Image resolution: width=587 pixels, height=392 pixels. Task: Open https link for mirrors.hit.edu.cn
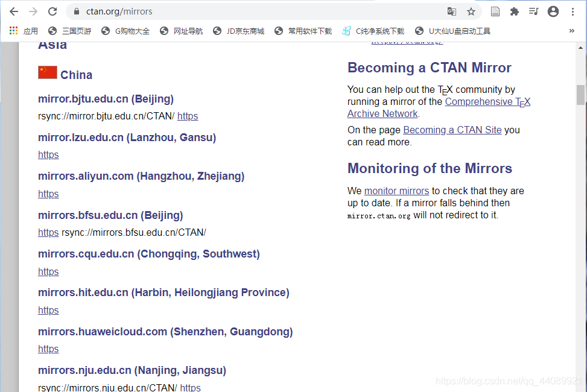48,310
